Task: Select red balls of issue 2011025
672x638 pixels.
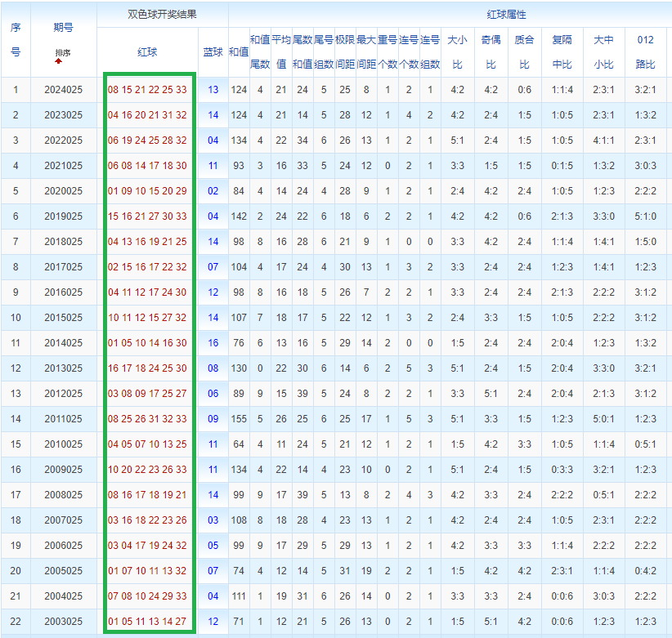Action: [x=147, y=419]
